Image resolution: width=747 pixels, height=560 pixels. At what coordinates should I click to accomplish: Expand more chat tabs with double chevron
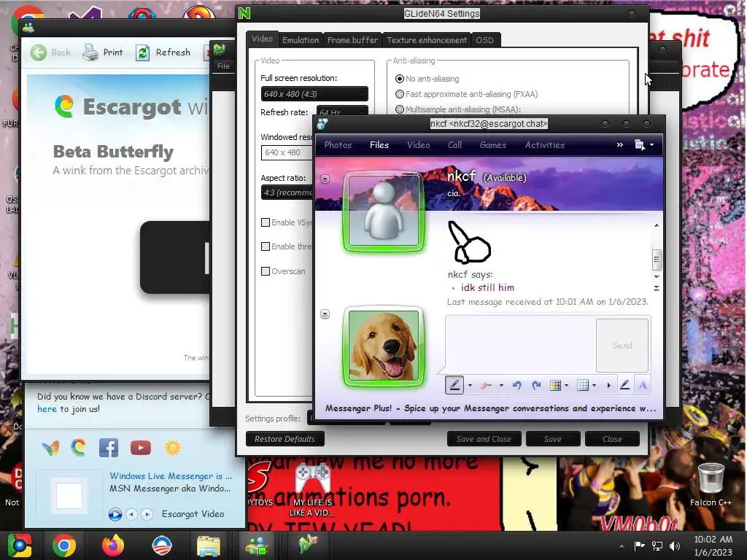pyautogui.click(x=620, y=145)
